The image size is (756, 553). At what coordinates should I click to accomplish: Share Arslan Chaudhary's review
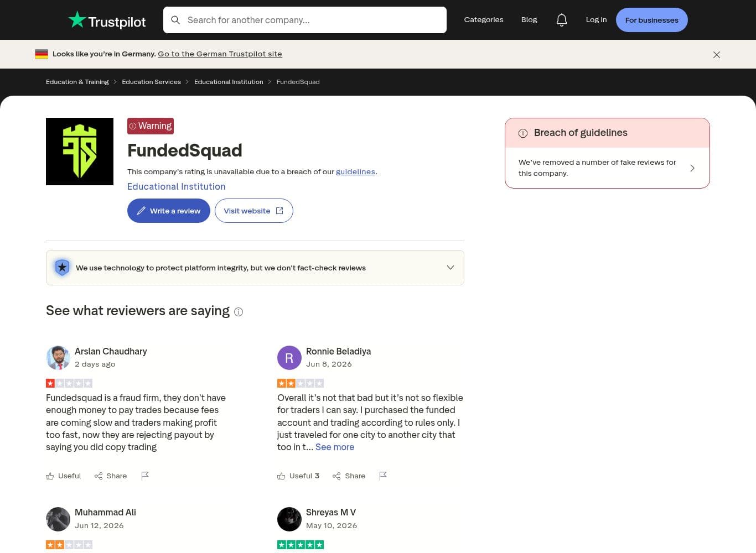[x=111, y=476]
